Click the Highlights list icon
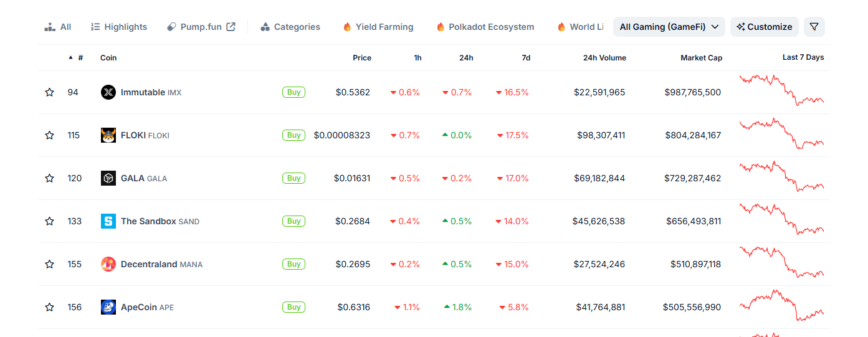This screenshot has height=337, width=868. point(95,27)
